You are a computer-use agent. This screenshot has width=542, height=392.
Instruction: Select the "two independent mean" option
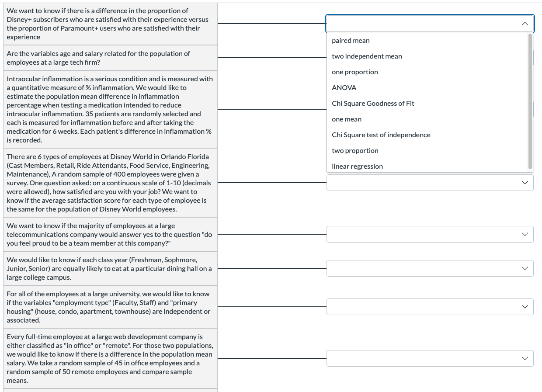[367, 56]
